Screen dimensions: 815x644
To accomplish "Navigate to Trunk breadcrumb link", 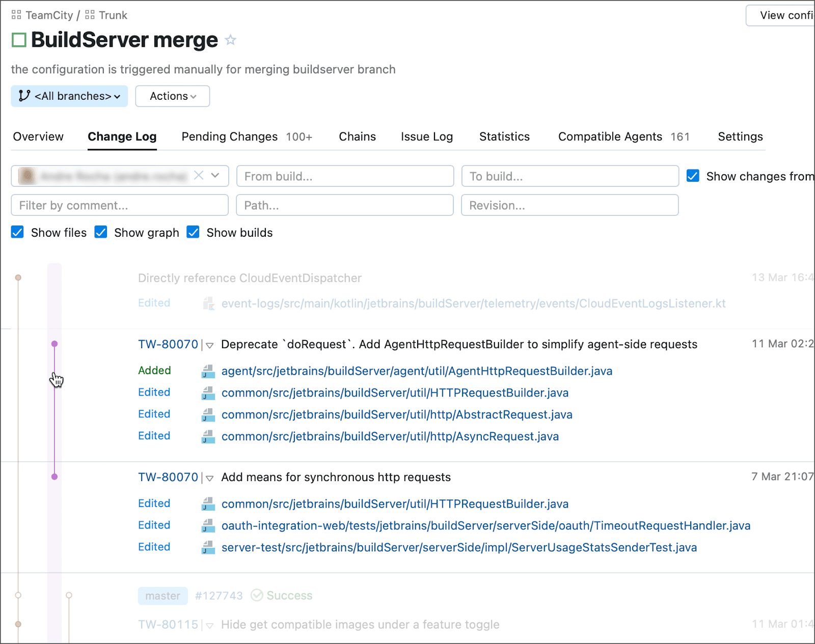I will pyautogui.click(x=113, y=15).
